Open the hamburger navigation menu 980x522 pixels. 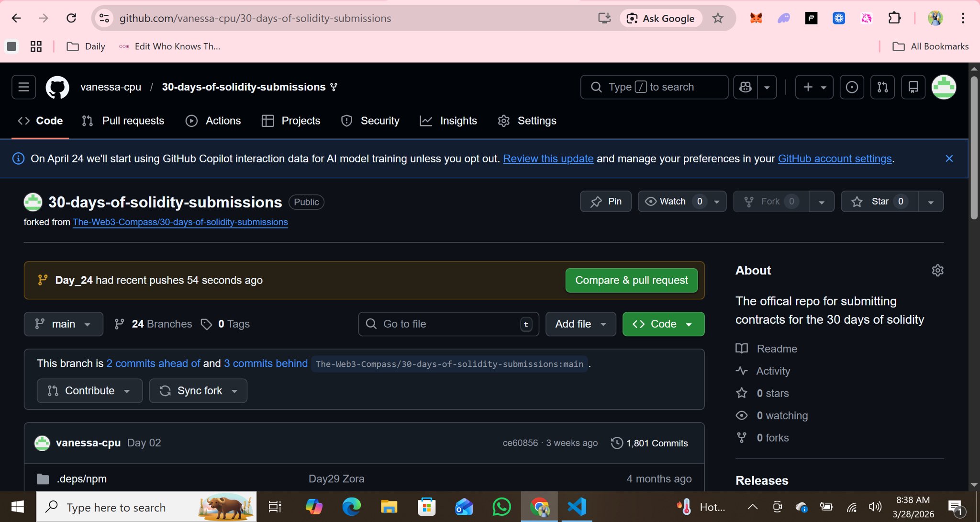23,87
